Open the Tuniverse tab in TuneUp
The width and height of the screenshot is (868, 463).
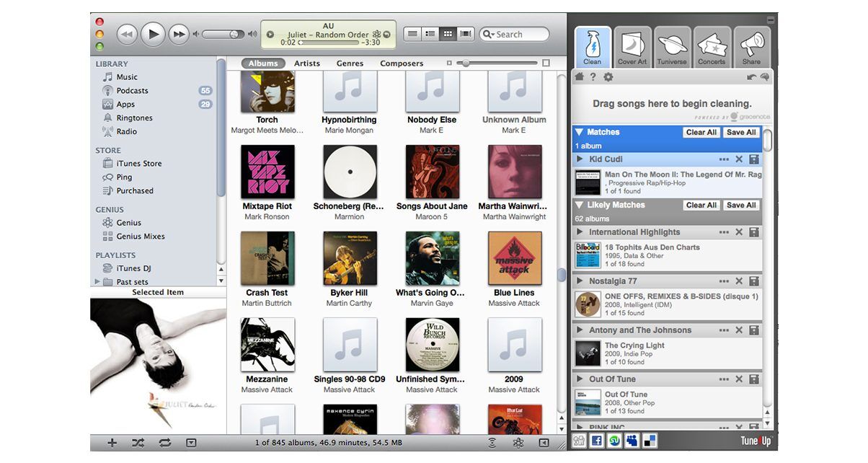pyautogui.click(x=672, y=48)
